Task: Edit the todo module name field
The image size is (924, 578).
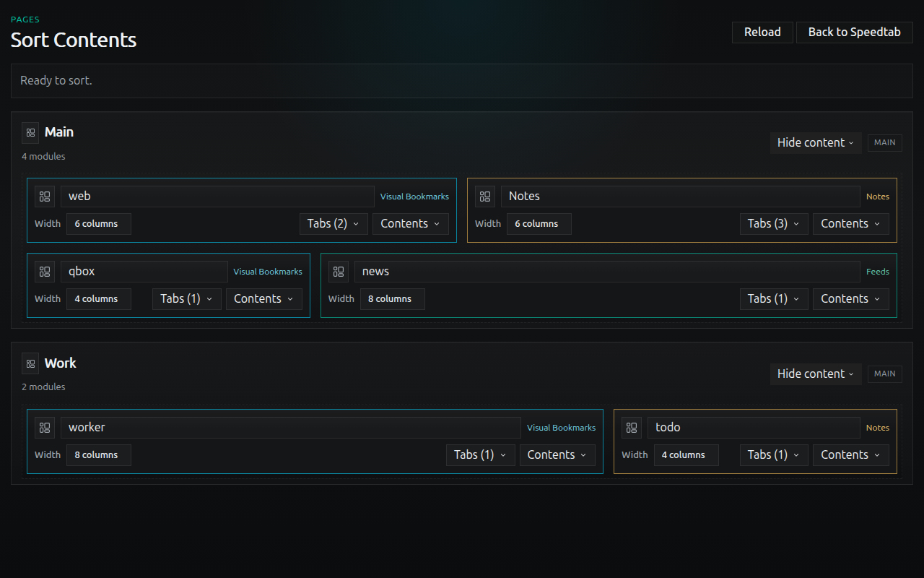Action: point(754,428)
